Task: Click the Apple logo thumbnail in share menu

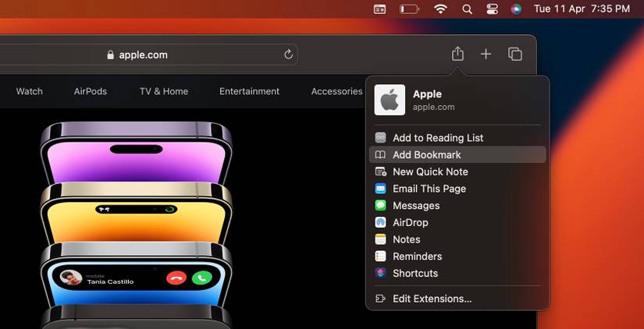Action: tap(390, 100)
